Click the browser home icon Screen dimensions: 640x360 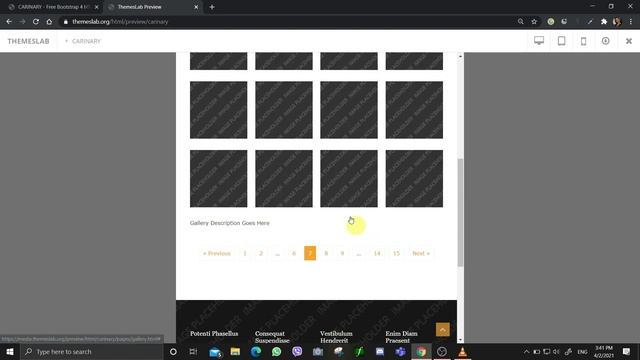tap(49, 22)
